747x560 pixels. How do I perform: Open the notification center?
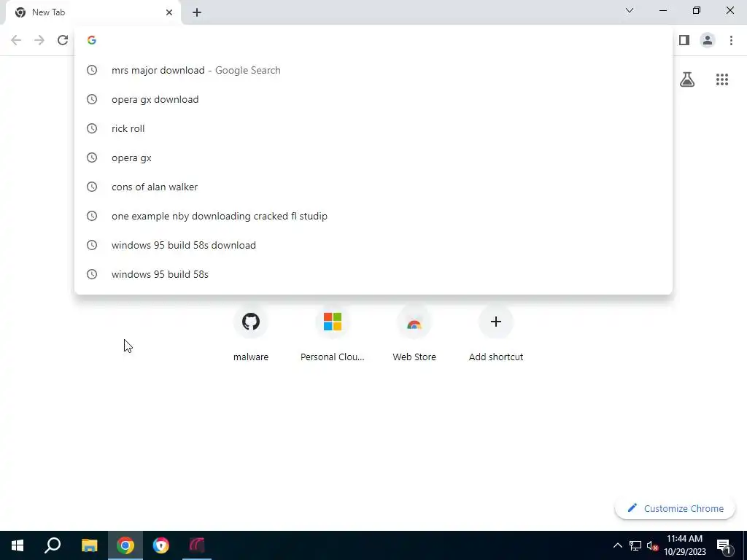(724, 545)
